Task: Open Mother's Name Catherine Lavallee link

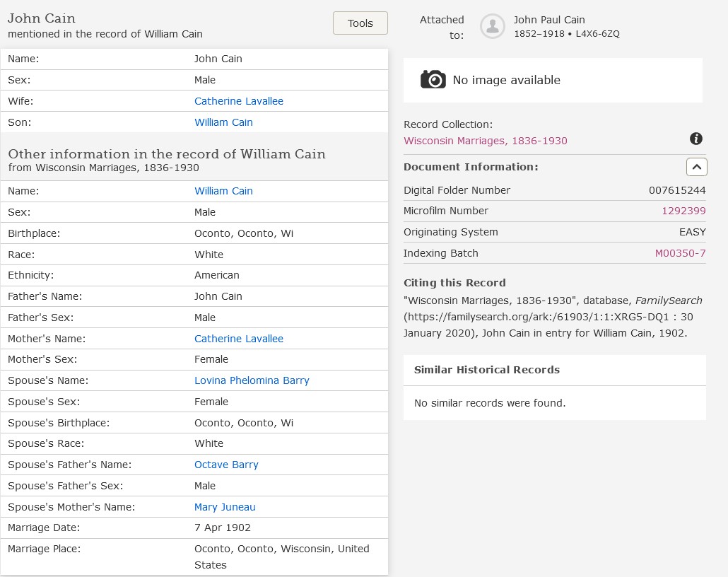Action: tap(238, 339)
